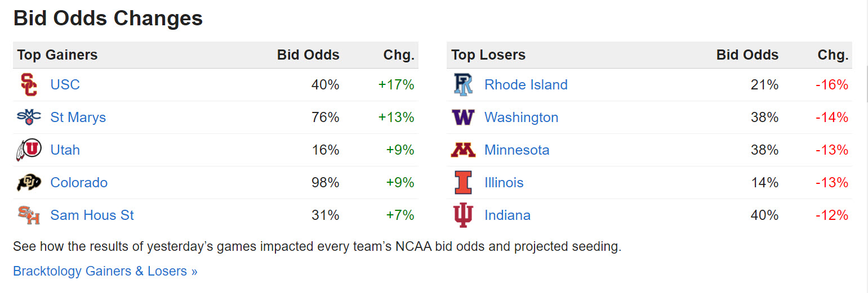Image resolution: width=868 pixels, height=293 pixels.
Task: Click the Illinois block I logo
Action: pyautogui.click(x=463, y=183)
